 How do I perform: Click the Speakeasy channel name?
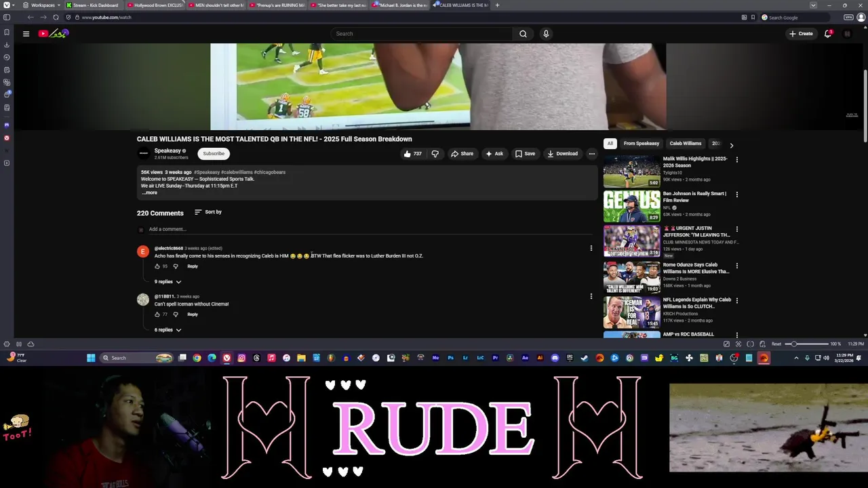pos(167,150)
